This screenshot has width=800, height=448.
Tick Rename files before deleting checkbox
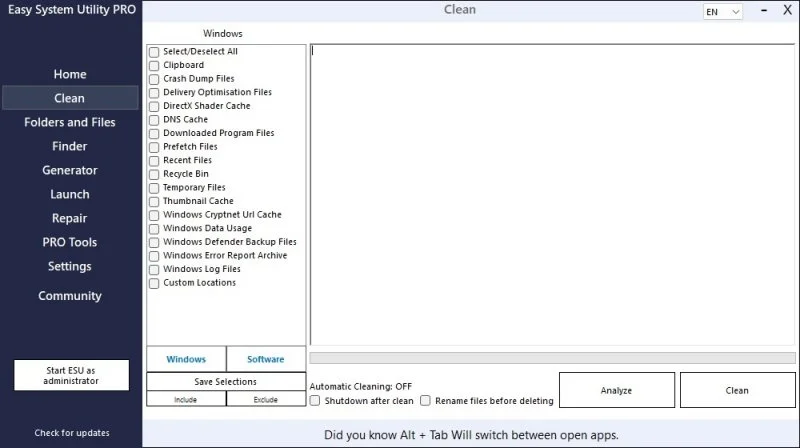[426, 401]
